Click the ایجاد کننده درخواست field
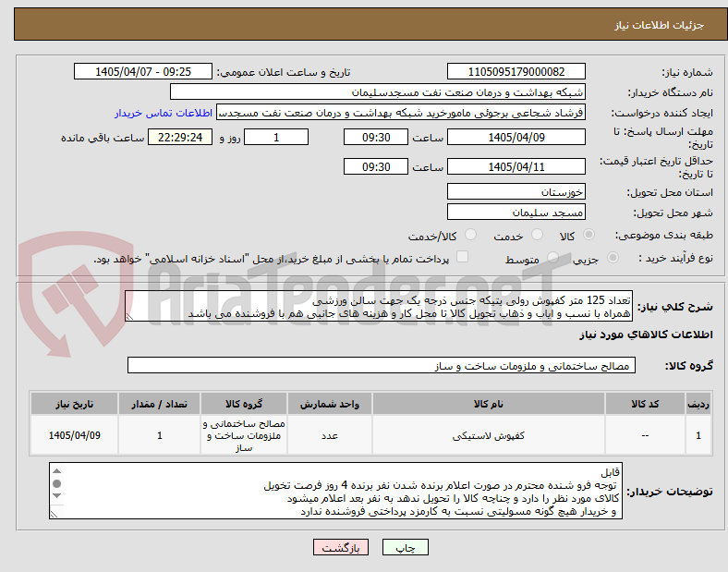 coord(401,113)
